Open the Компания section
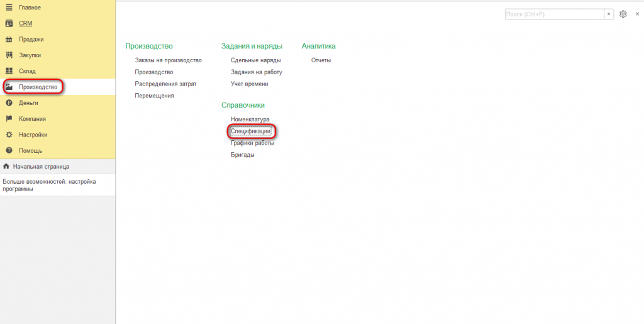The image size is (644, 324). tap(32, 119)
